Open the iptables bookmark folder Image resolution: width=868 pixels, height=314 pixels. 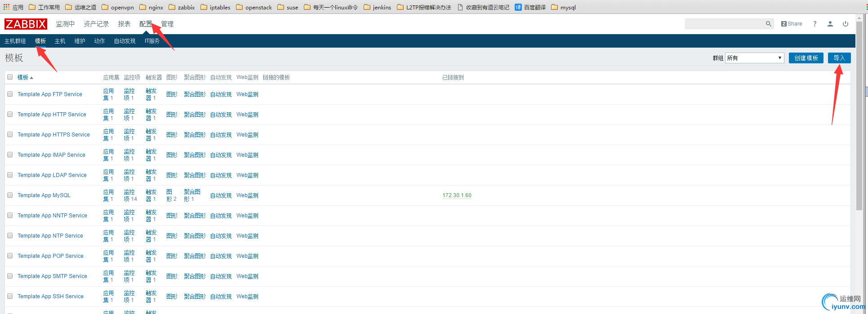click(215, 7)
